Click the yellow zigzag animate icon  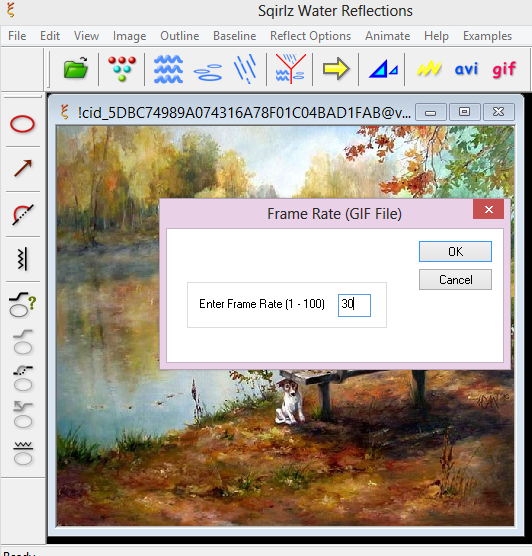pyautogui.click(x=429, y=68)
